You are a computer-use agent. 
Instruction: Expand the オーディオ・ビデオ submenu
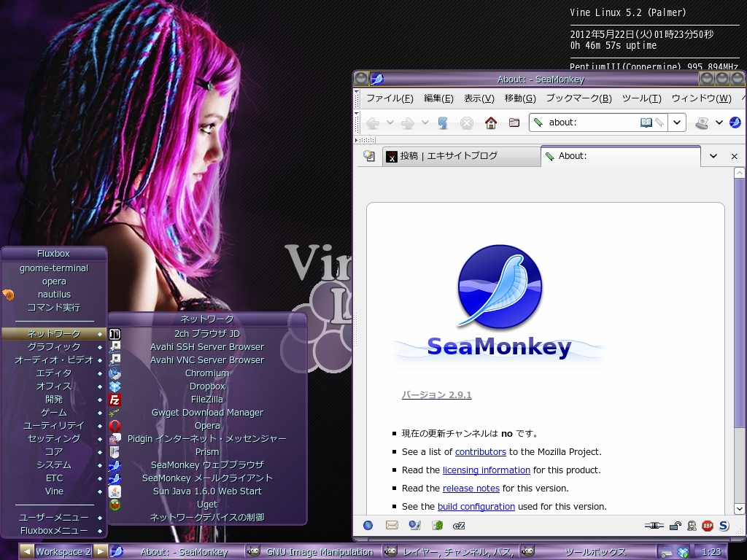coord(54,360)
